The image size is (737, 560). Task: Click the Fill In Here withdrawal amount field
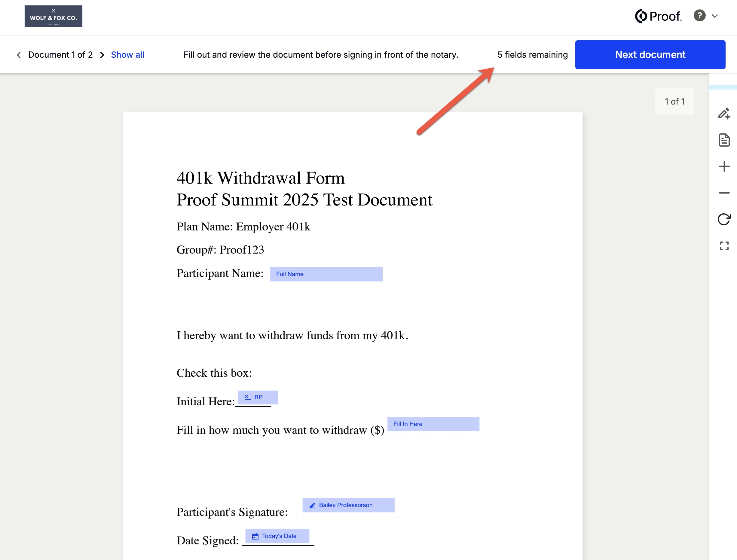click(x=433, y=424)
